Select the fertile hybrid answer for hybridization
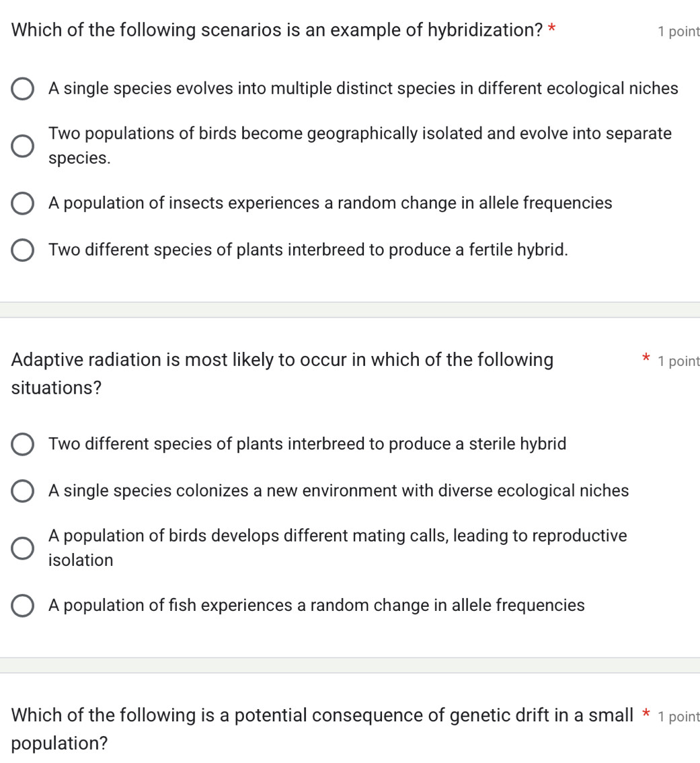The height and width of the screenshot is (763, 700). [x=22, y=250]
